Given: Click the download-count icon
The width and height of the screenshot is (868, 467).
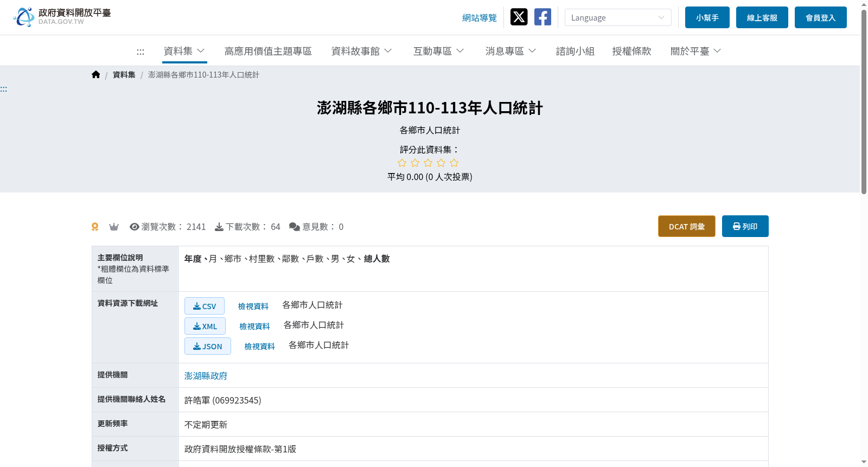Looking at the screenshot, I should pyautogui.click(x=219, y=227).
